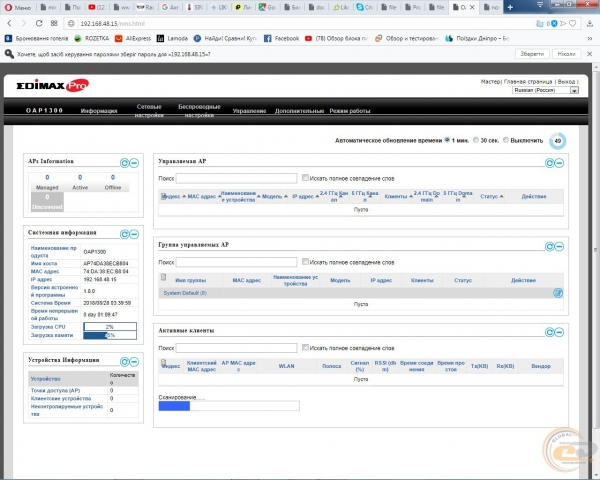This screenshot has height=480, width=600.
Task: Sort Управляемая AP by Статус
Action: pyautogui.click(x=489, y=196)
